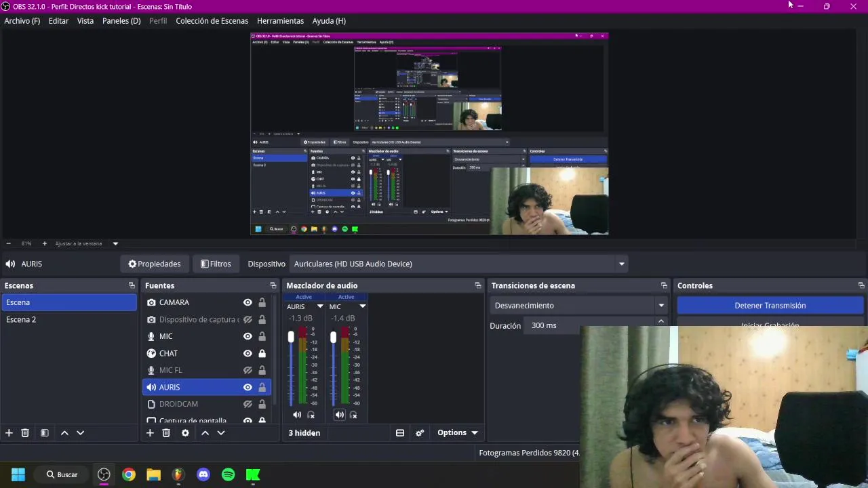Undock the Fuentes panel
The height and width of the screenshot is (488, 868).
(x=273, y=286)
